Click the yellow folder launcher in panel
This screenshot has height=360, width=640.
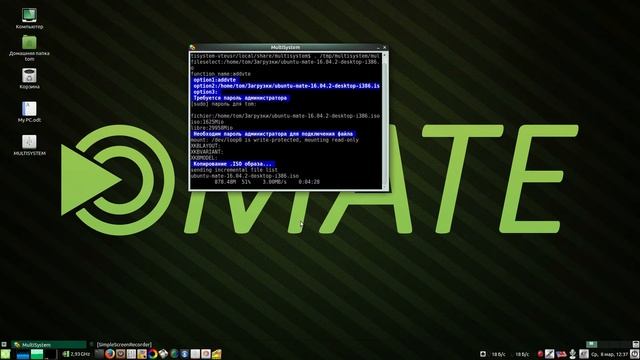[x=216, y=354]
